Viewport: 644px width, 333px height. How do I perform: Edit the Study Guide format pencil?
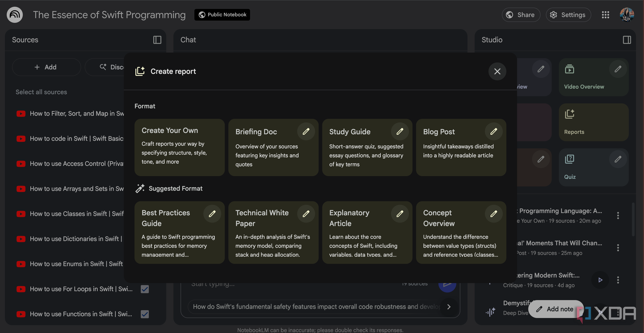[x=400, y=131]
